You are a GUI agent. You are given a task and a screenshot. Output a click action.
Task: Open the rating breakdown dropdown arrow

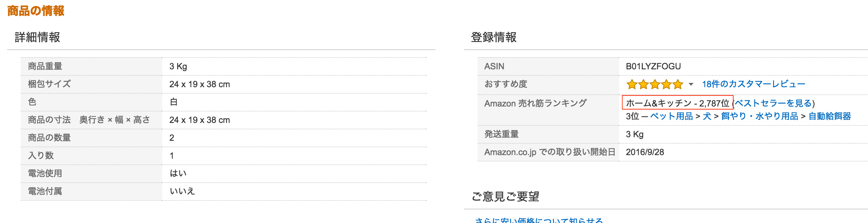tap(691, 84)
